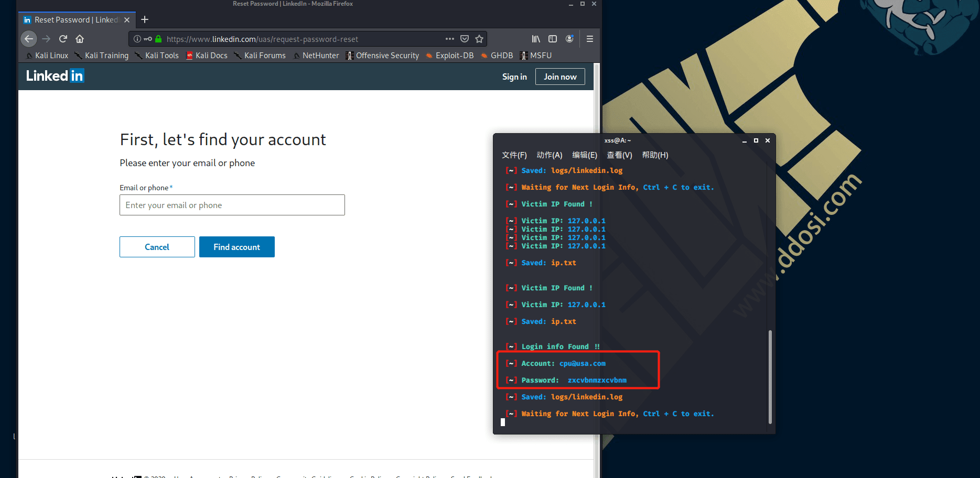
Task: Open NetHunter bookmark
Action: pos(316,56)
